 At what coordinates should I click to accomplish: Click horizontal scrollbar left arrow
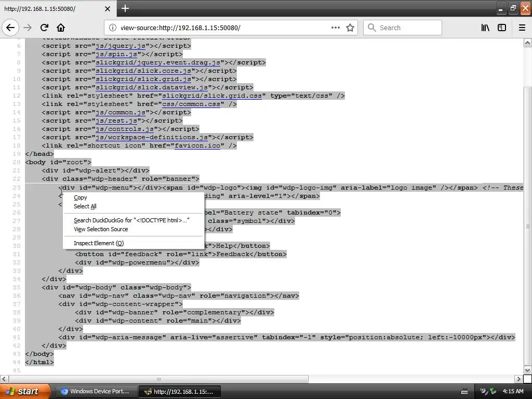(4, 379)
